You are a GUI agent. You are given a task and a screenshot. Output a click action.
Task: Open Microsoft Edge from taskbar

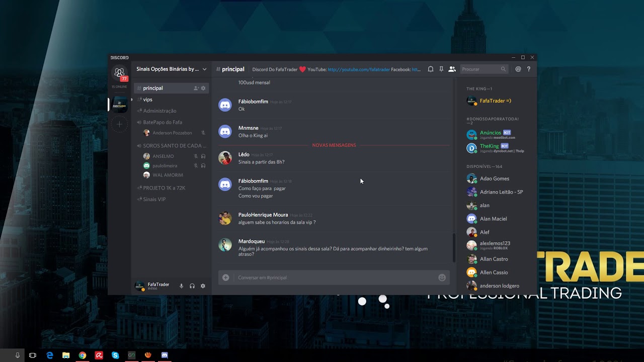coord(49,355)
